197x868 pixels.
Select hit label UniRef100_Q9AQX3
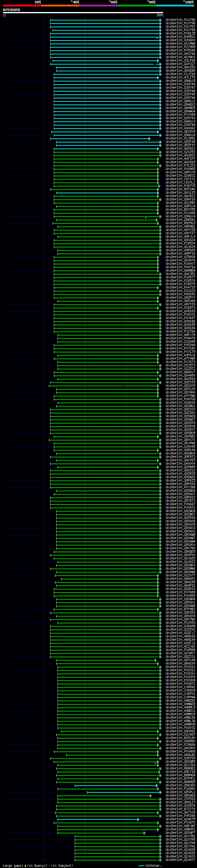point(180,104)
